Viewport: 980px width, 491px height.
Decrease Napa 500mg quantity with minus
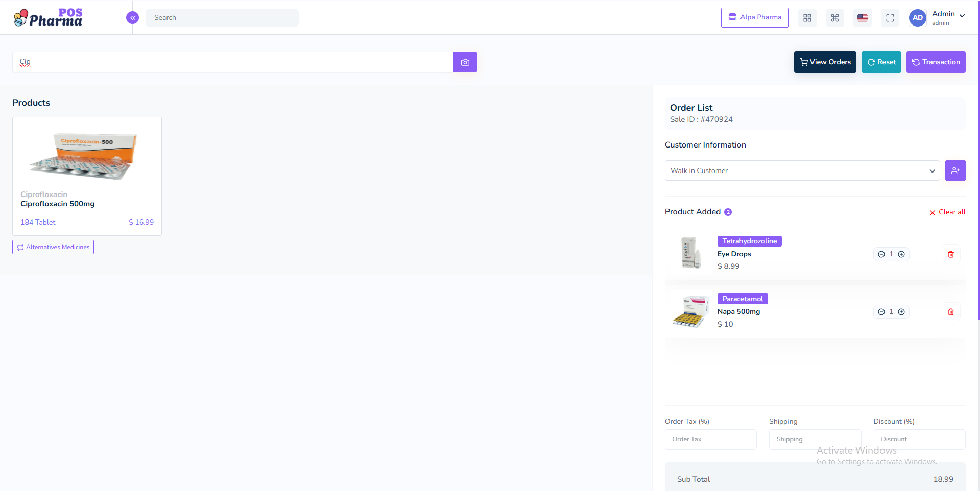coord(881,312)
